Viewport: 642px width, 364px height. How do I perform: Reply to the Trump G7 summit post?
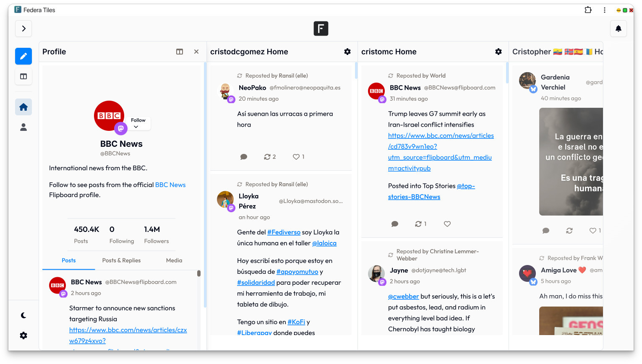point(395,224)
